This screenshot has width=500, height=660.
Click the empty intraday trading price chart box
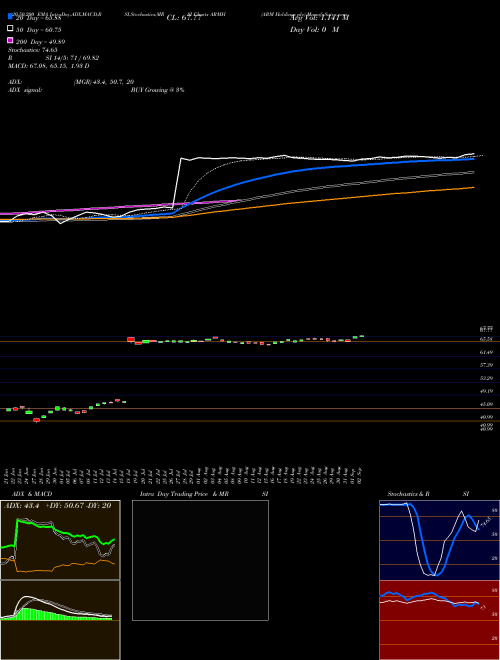pyautogui.click(x=200, y=560)
